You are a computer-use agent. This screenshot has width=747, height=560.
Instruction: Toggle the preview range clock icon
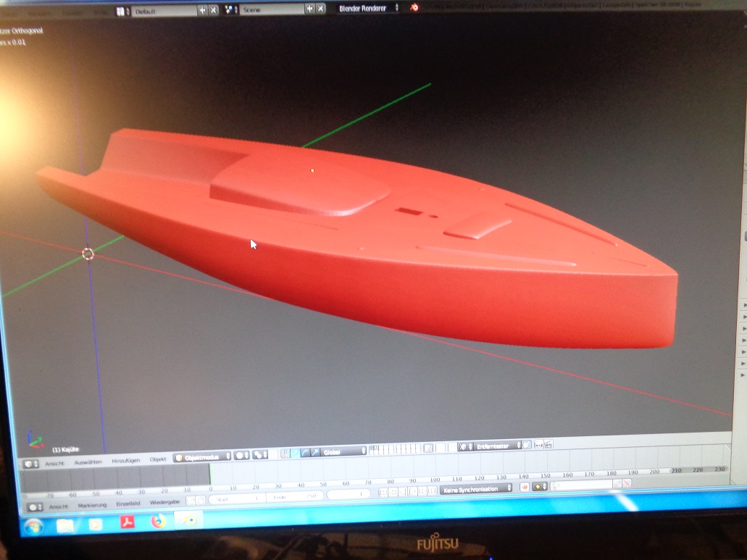190,501
